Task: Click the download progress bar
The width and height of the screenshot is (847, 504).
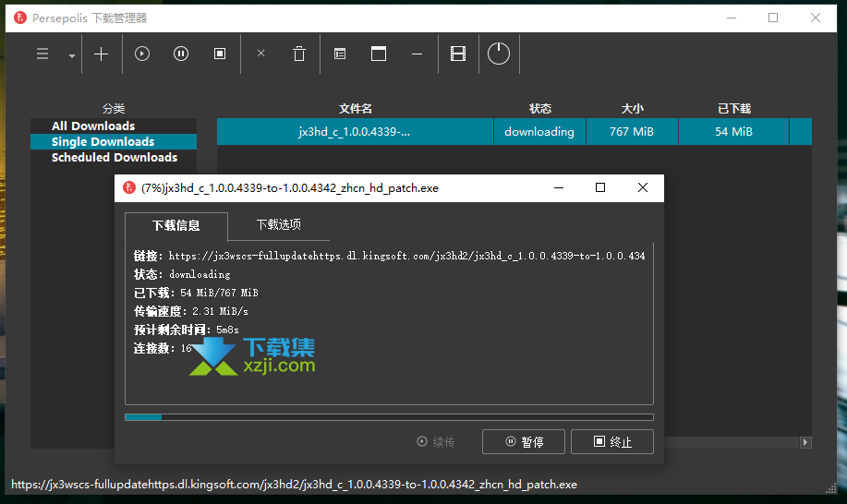Action: (389, 417)
